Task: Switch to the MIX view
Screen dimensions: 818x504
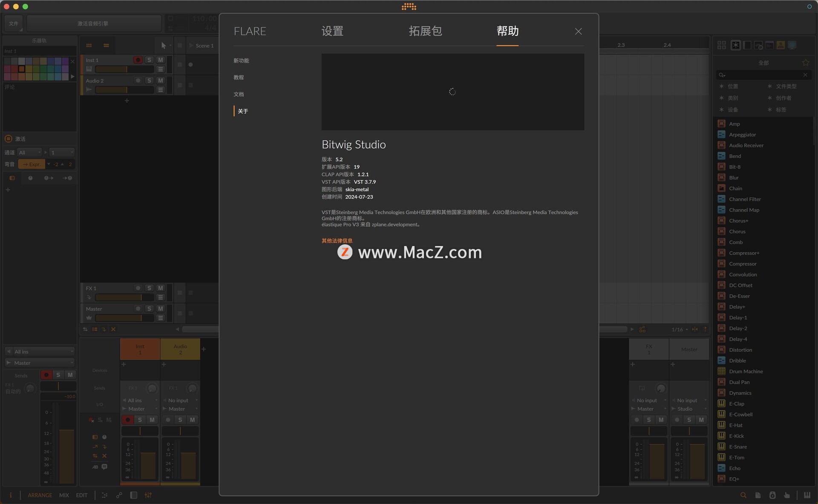Action: click(64, 495)
